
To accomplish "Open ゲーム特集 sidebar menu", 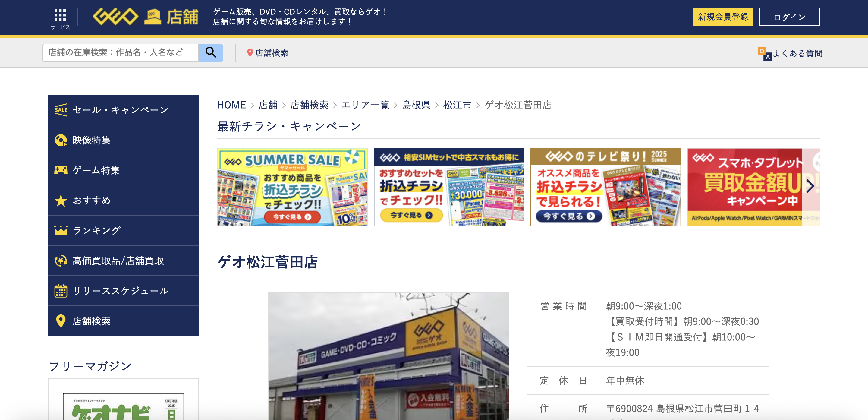I will (123, 170).
